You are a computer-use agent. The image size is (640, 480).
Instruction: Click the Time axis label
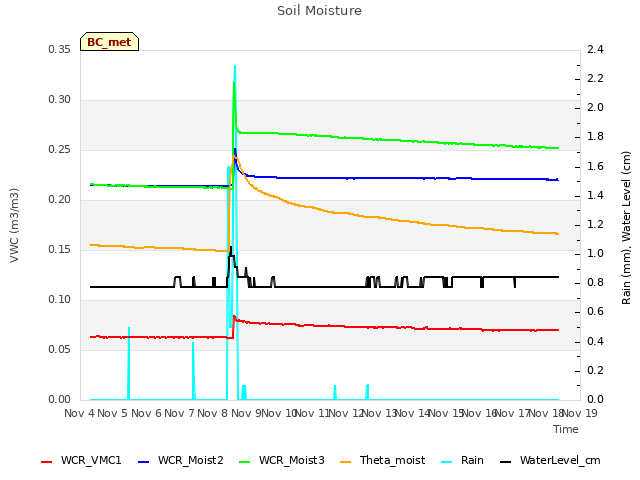(566, 429)
